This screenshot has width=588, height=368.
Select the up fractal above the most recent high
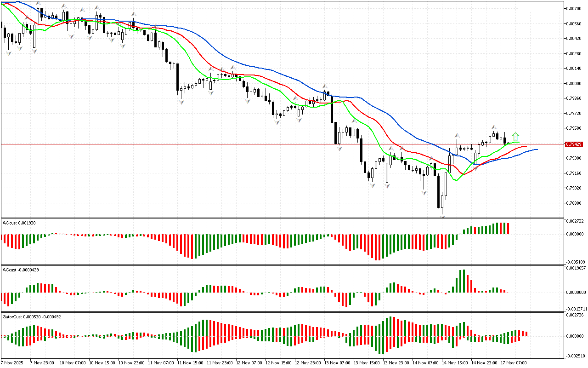(x=494, y=127)
